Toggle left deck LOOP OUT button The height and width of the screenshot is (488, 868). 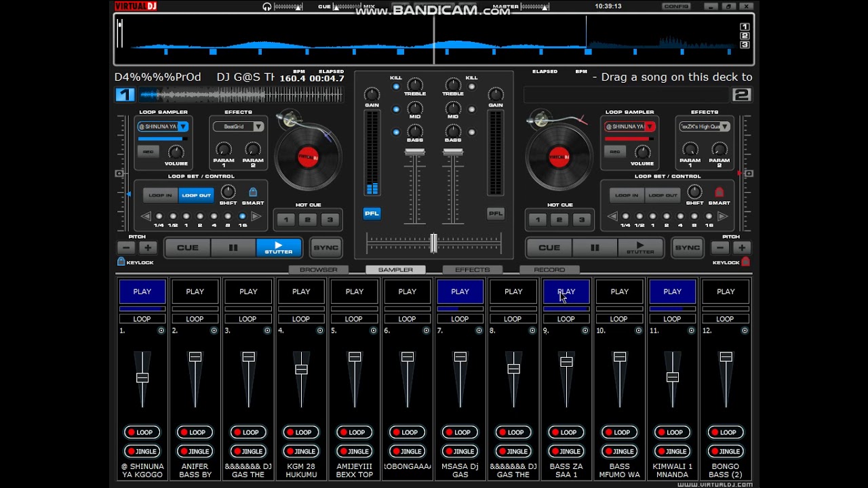[196, 195]
